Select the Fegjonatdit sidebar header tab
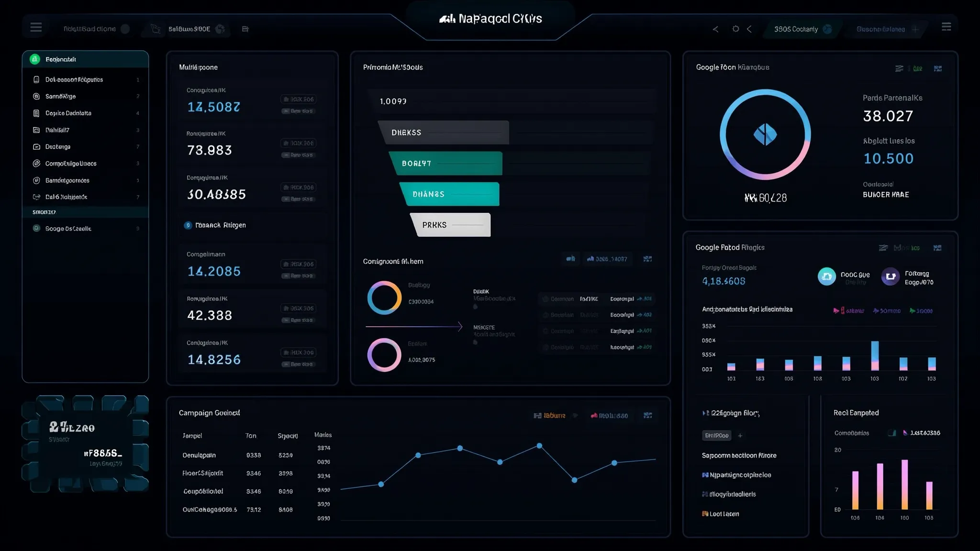Image resolution: width=980 pixels, height=551 pixels. click(85, 59)
